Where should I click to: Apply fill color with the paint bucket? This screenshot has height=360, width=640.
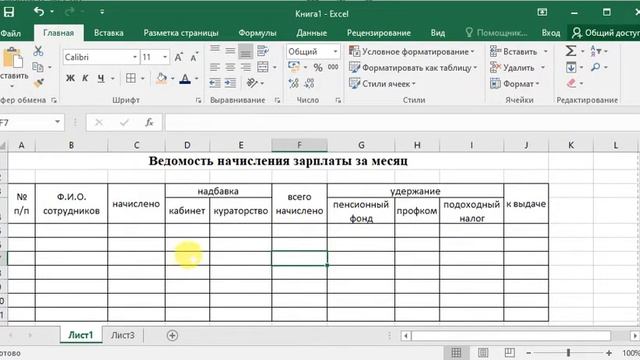(x=162, y=78)
